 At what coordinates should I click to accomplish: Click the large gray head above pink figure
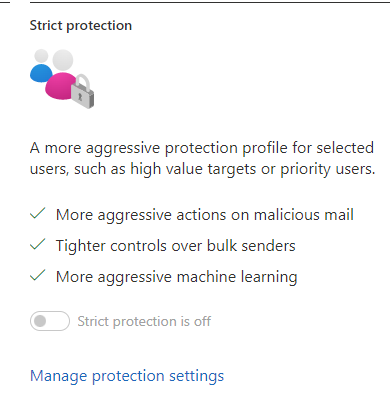[63, 60]
